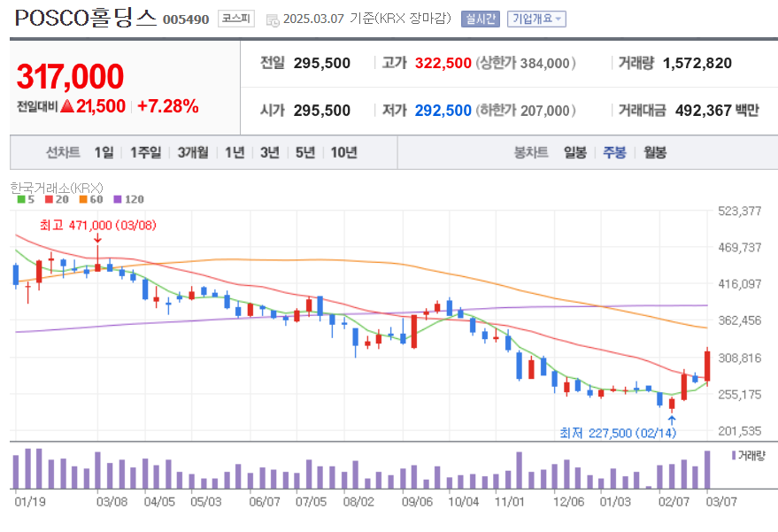
Task: Click the 거래대금 value 492,367 백만
Action: (x=717, y=110)
